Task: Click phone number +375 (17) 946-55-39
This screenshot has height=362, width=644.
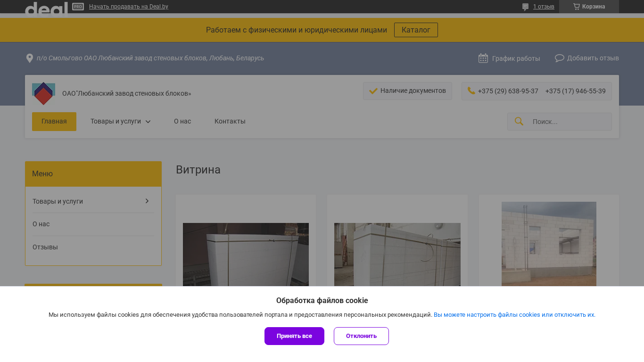Action: [x=576, y=91]
